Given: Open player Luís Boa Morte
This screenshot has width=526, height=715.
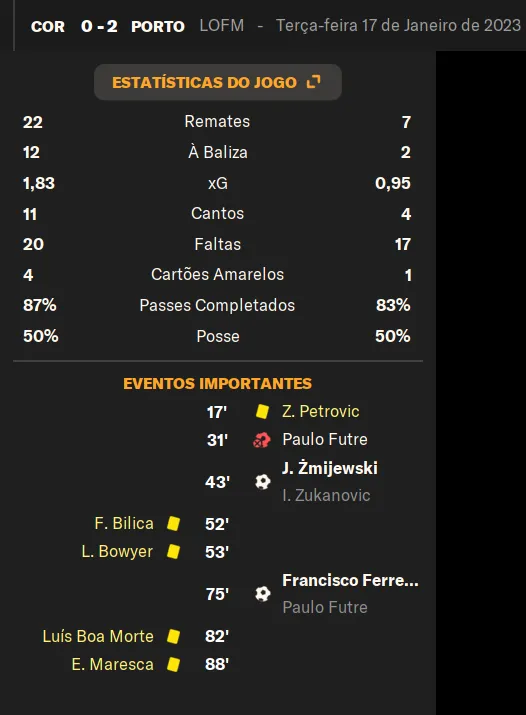Looking at the screenshot, I should click(98, 636).
